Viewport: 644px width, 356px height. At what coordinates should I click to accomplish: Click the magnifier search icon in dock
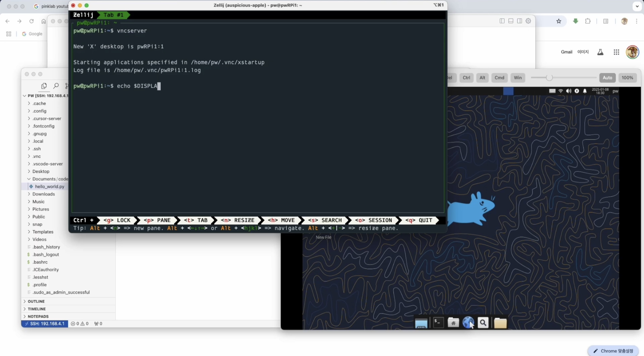click(483, 323)
